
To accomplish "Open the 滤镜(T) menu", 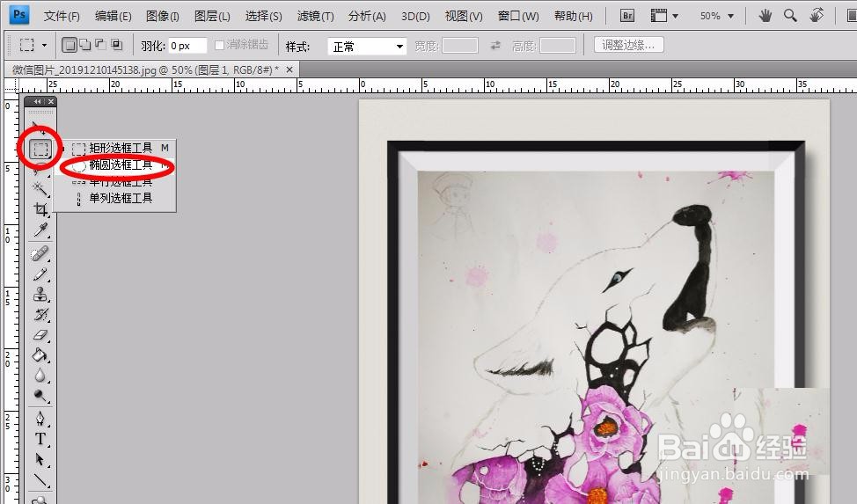I will (315, 17).
